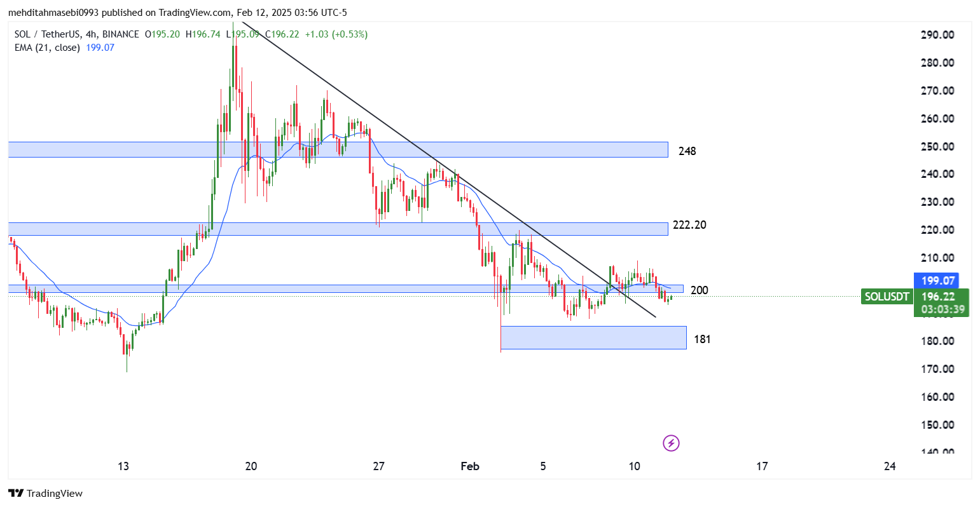Click the blue 199.07 EMA price label
Screen dimensions: 980x507
coord(936,280)
